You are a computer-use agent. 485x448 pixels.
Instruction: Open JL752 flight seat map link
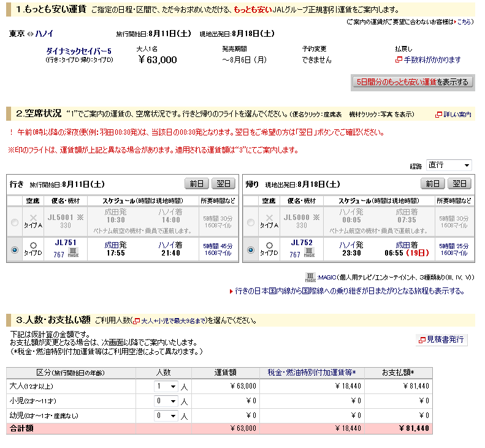pos(302,243)
